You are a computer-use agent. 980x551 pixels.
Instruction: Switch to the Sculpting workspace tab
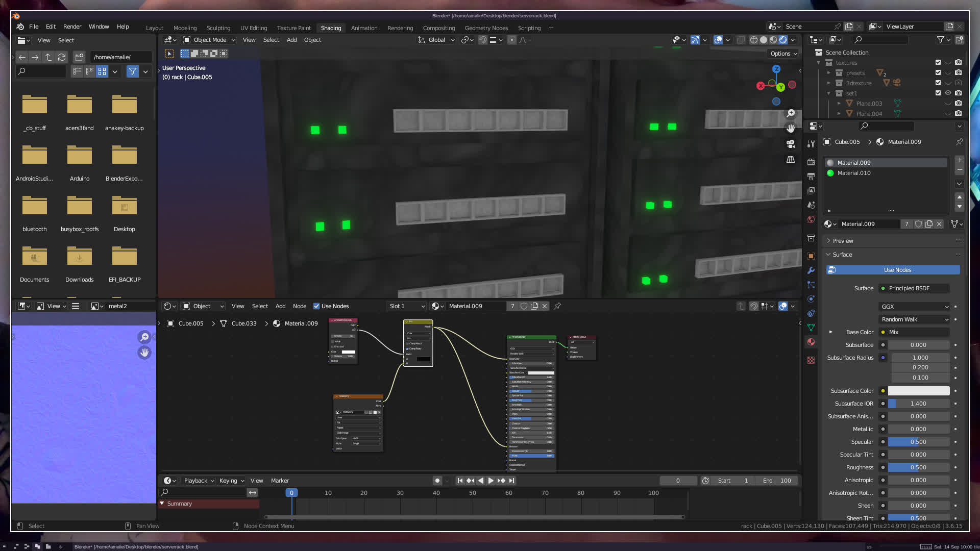coord(218,28)
